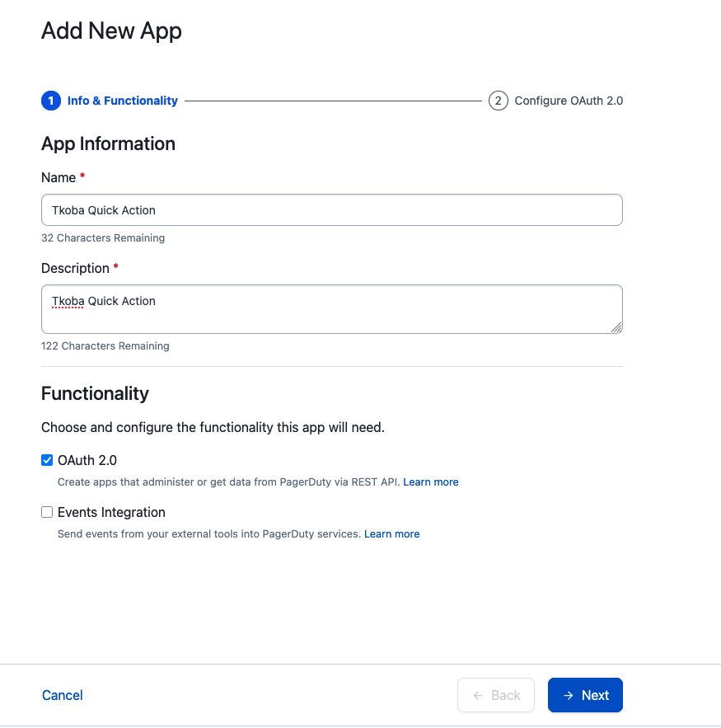This screenshot has height=728, width=721.
Task: Click the underlined word Tkoba in Description
Action: [x=66, y=300]
